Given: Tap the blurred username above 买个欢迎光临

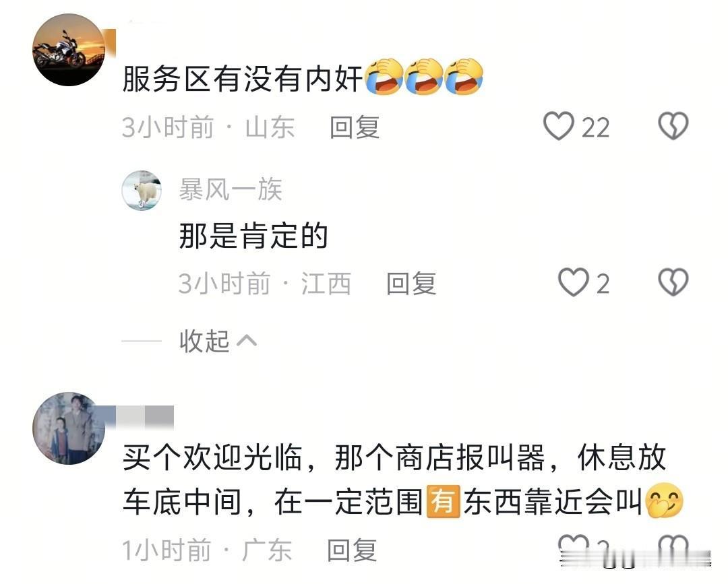Looking at the screenshot, I should [140, 416].
